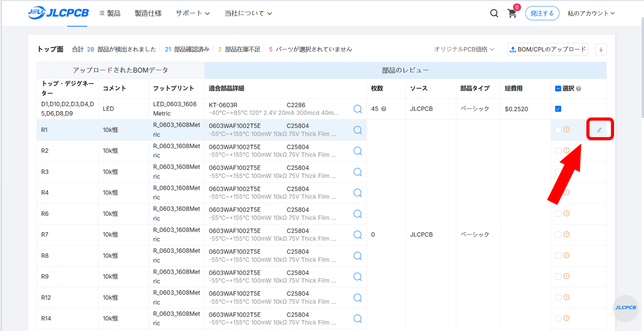The height and width of the screenshot is (331, 644).
Task: Toggle the select-all checkbox in 選択 header
Action: (558, 88)
